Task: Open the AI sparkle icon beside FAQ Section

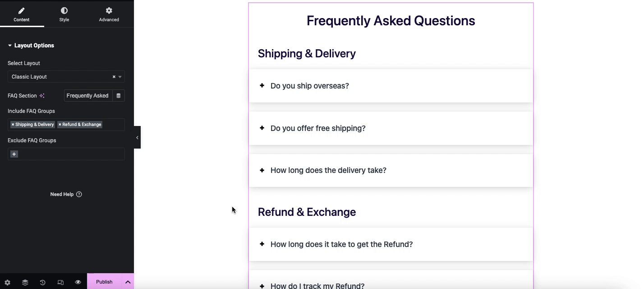Action: 42,95
